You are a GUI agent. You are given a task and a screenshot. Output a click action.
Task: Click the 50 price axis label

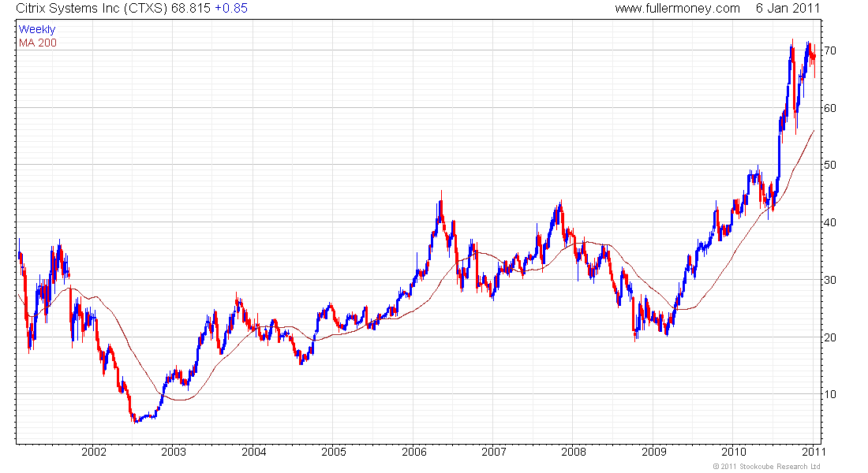[x=830, y=166]
